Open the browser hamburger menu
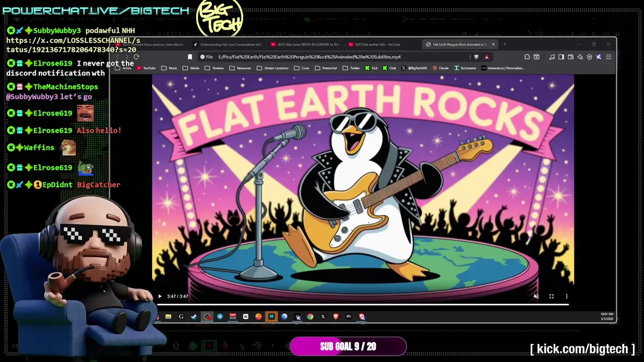Viewport: 644px width, 362px height. [608, 57]
